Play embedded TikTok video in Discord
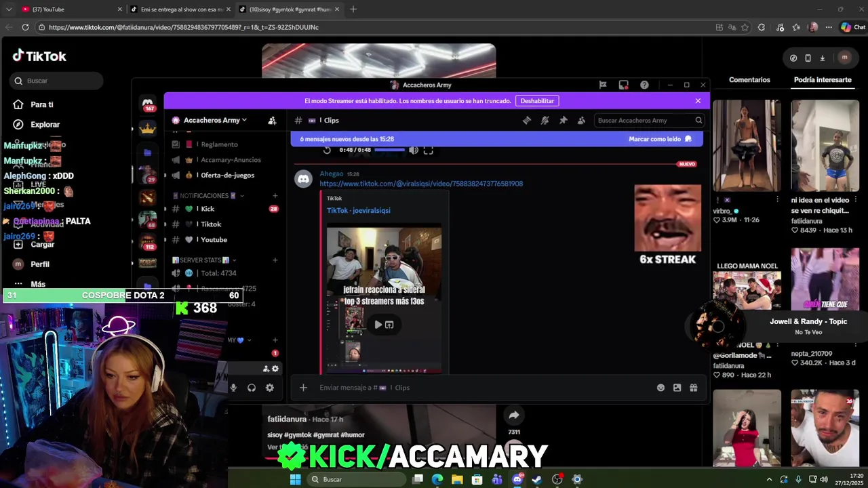 (x=378, y=325)
